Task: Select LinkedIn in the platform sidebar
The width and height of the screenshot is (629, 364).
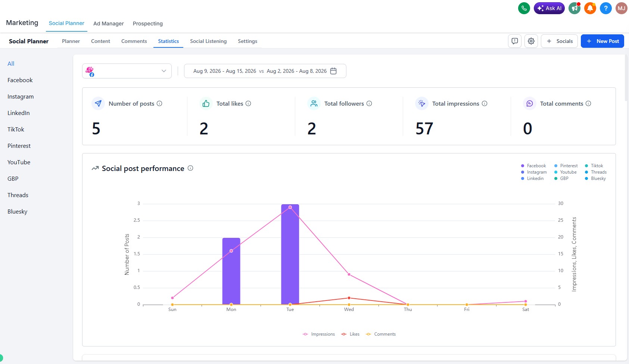Action: pos(19,113)
